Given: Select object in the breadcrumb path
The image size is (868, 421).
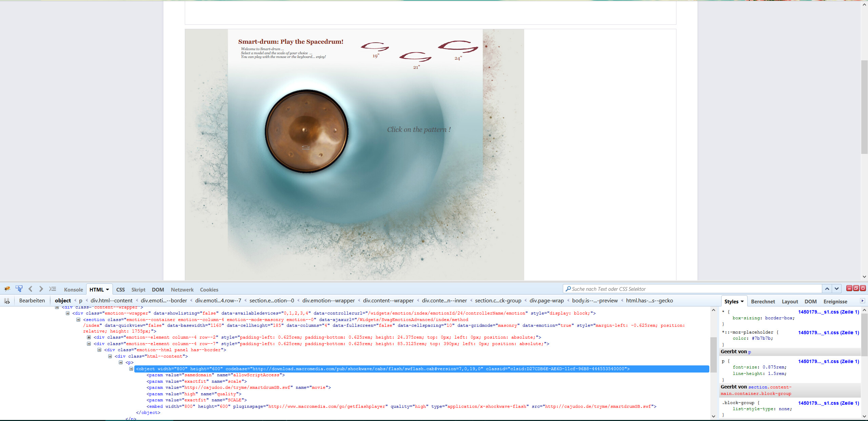Looking at the screenshot, I should 63,301.
